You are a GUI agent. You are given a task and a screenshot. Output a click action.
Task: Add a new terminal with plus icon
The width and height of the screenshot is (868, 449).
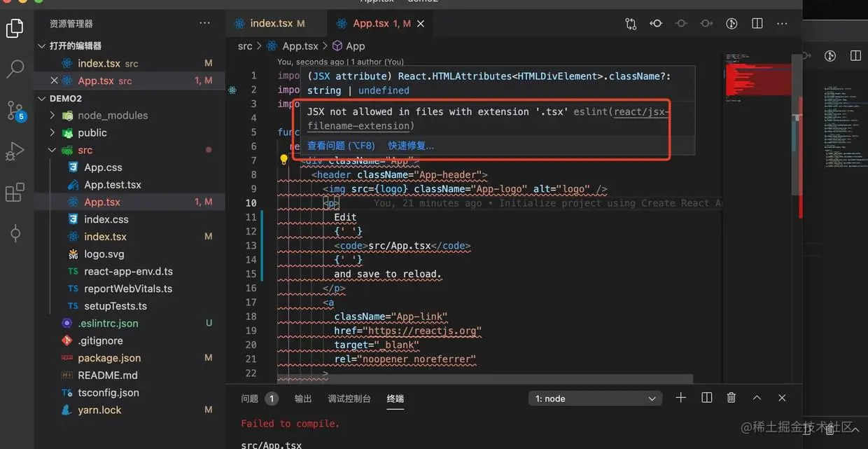coord(680,398)
